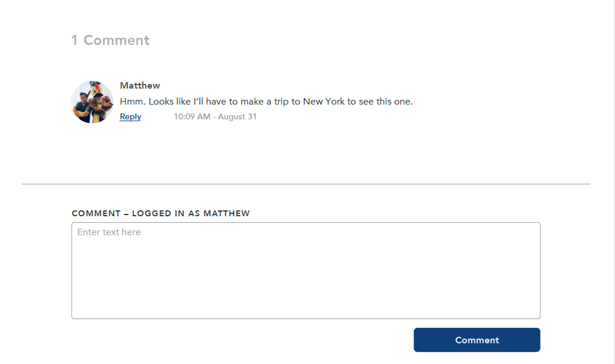Click "August 31" in the timestamp
This screenshot has height=364, width=615.
pyautogui.click(x=237, y=117)
